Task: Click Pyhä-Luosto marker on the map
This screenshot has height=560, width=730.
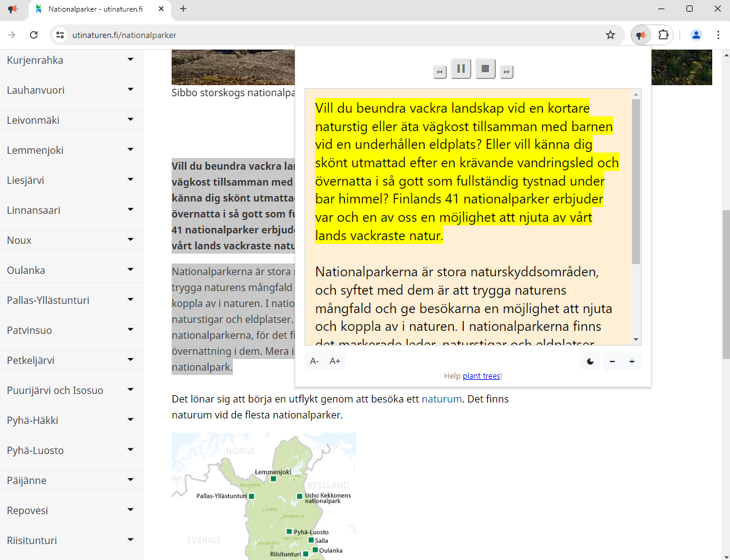Action: click(289, 532)
